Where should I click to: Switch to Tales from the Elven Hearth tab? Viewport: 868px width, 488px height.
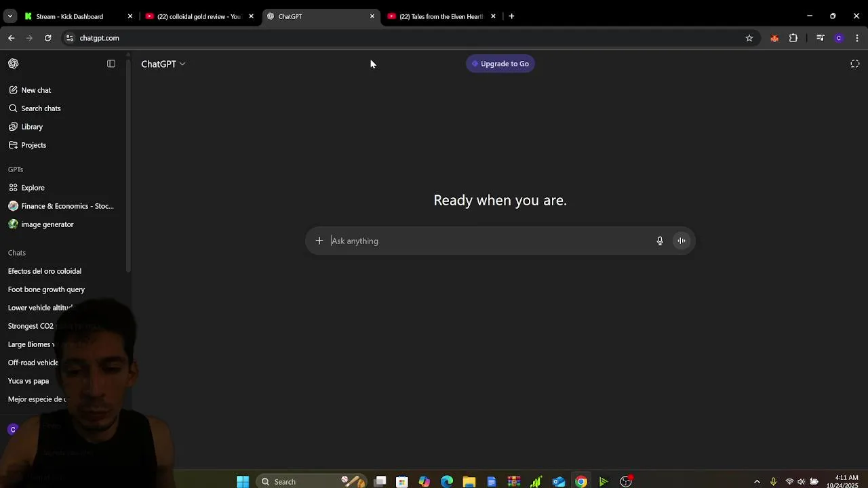441,16
